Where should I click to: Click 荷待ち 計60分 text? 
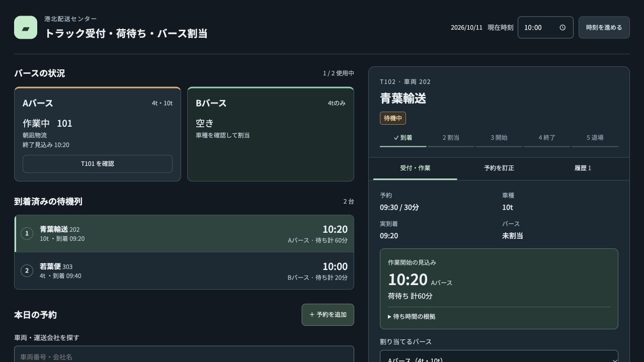click(410, 296)
